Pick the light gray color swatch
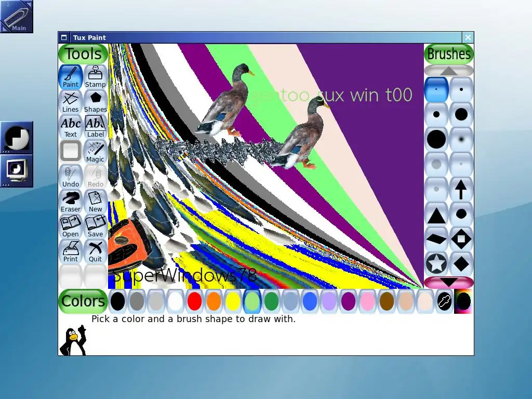532x399 pixels. (x=156, y=301)
